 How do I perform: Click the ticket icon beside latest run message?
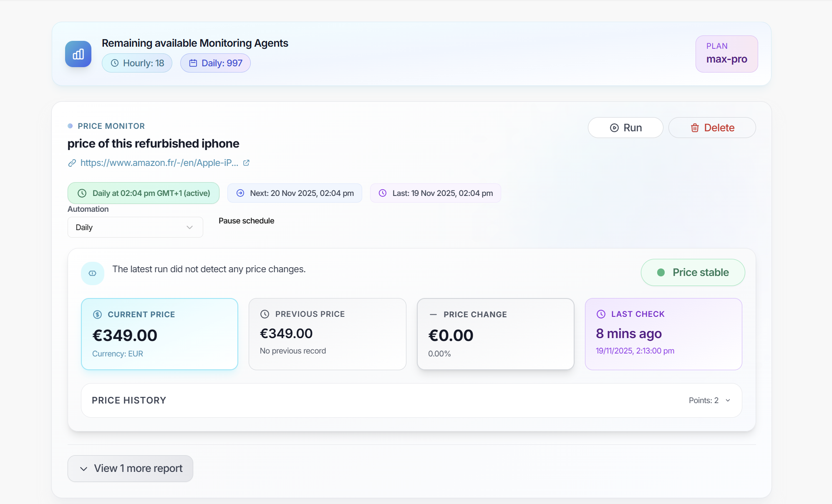tap(93, 273)
